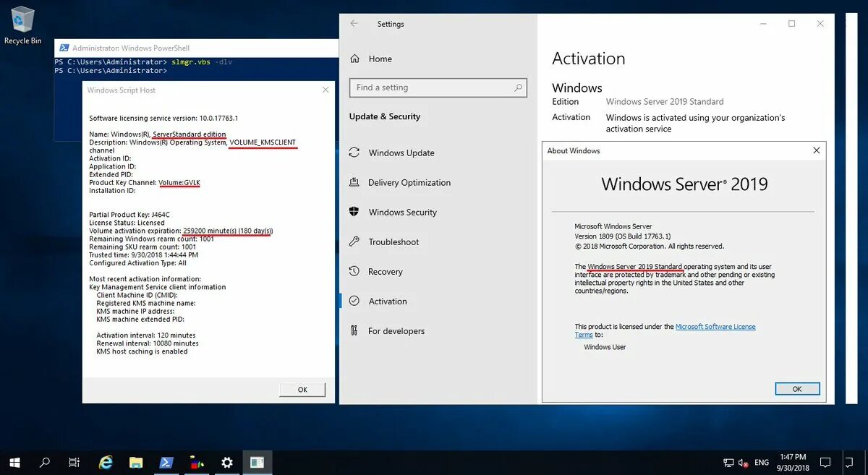
Task: Click OK in About Windows dialog
Action: 797,388
